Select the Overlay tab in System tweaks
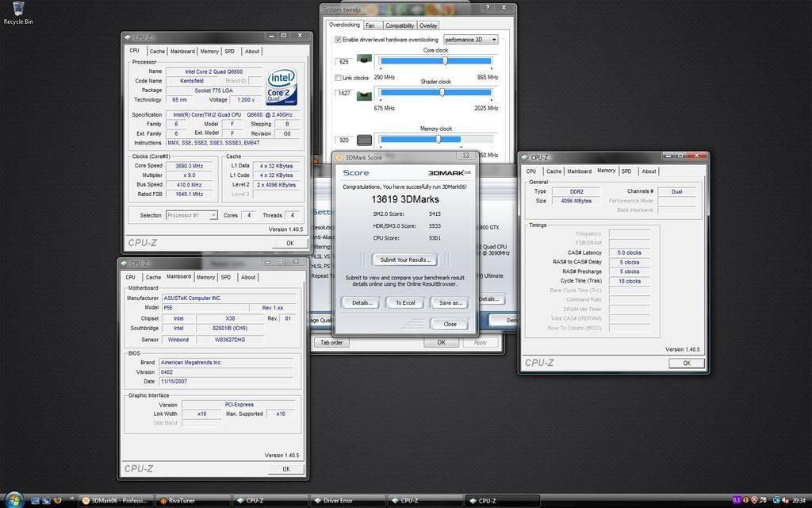Image resolution: width=812 pixels, height=508 pixels. point(428,25)
